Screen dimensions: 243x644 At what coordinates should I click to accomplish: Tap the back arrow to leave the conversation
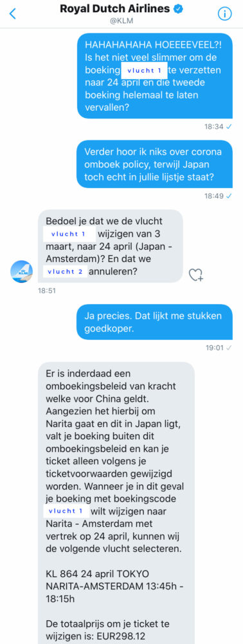tap(13, 14)
